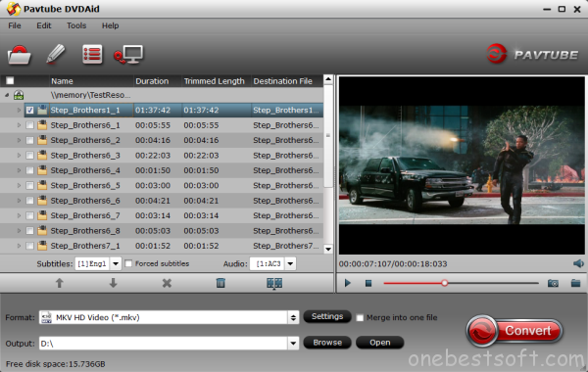This screenshot has width=588, height=372.
Task: Open the Edit menu
Action: [44, 25]
